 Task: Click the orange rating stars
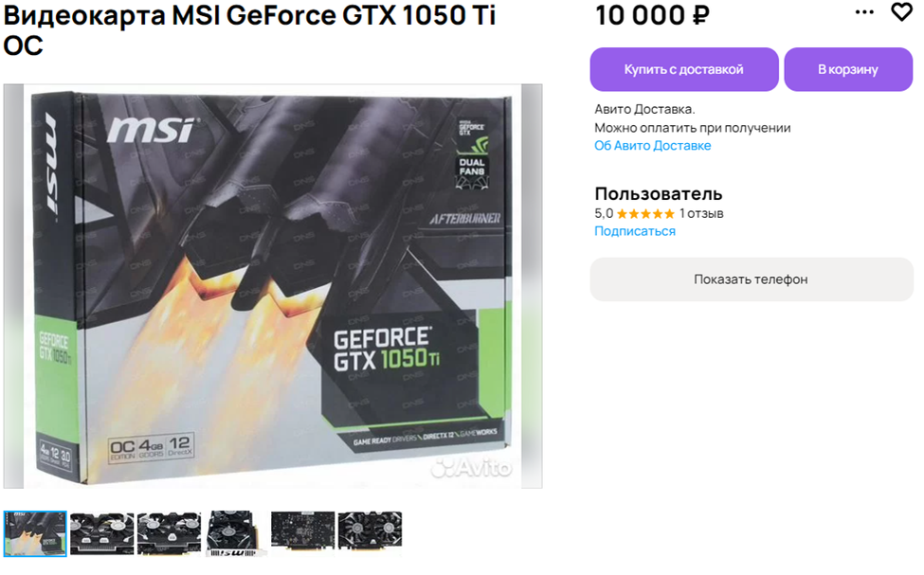click(645, 214)
